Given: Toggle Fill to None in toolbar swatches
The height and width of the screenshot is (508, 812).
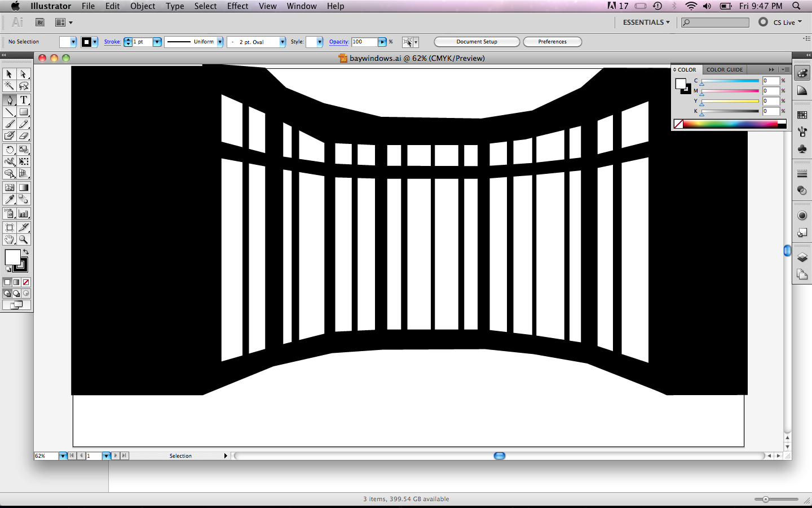Looking at the screenshot, I should point(25,282).
